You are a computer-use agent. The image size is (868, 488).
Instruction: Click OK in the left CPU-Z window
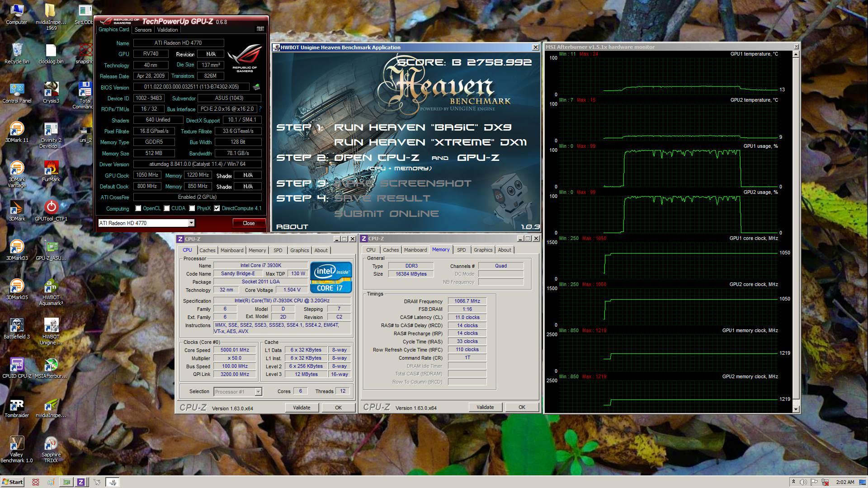338,408
